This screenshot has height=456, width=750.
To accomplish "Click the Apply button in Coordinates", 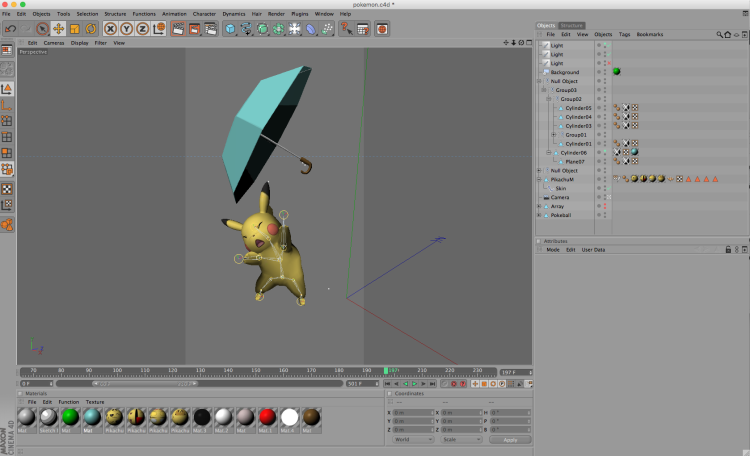I will (x=510, y=440).
